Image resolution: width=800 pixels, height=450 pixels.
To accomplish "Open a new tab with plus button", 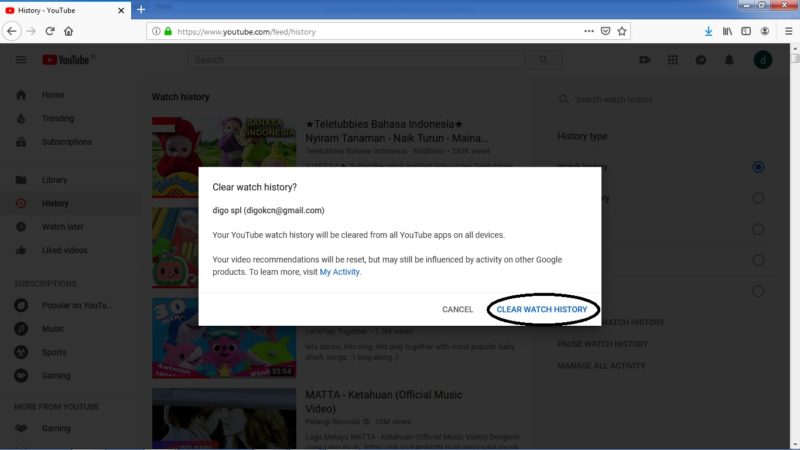I will [x=141, y=10].
